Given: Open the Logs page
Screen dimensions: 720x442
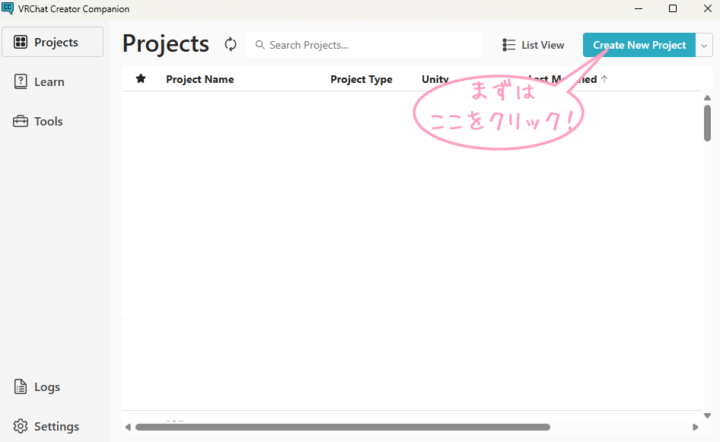Looking at the screenshot, I should click(x=37, y=387).
